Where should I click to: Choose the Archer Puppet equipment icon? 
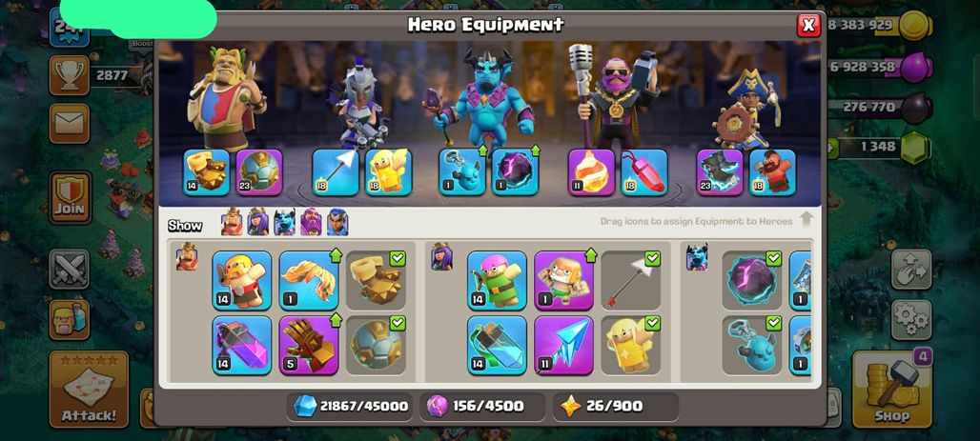coord(497,280)
